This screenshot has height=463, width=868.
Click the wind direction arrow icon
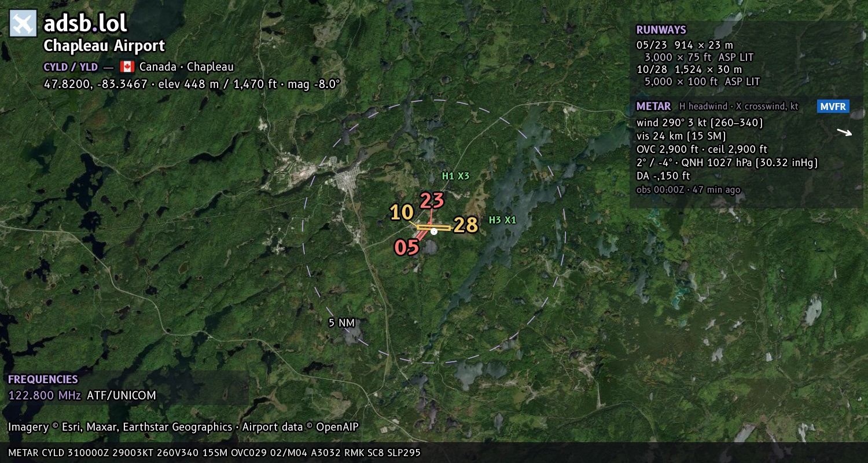coord(845,133)
